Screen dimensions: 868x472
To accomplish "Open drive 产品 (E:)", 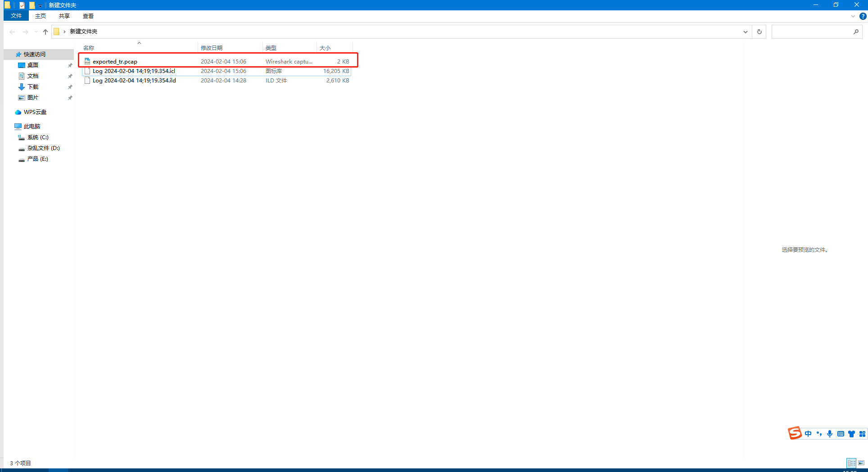I will point(38,159).
